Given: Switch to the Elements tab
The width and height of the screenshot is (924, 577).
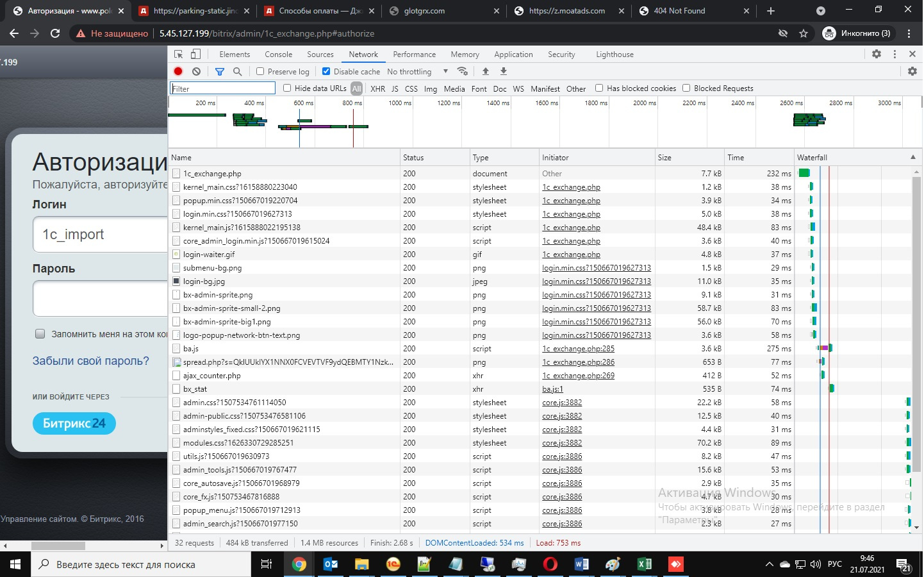Looking at the screenshot, I should tap(235, 54).
